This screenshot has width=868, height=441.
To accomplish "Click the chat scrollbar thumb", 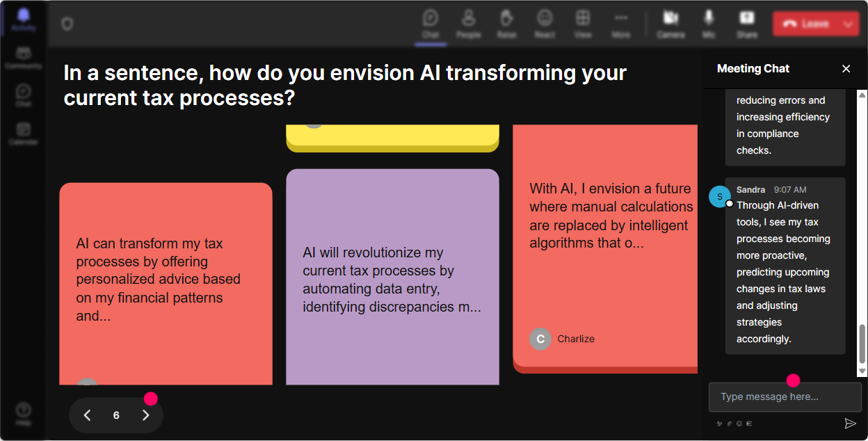I will 862,344.
